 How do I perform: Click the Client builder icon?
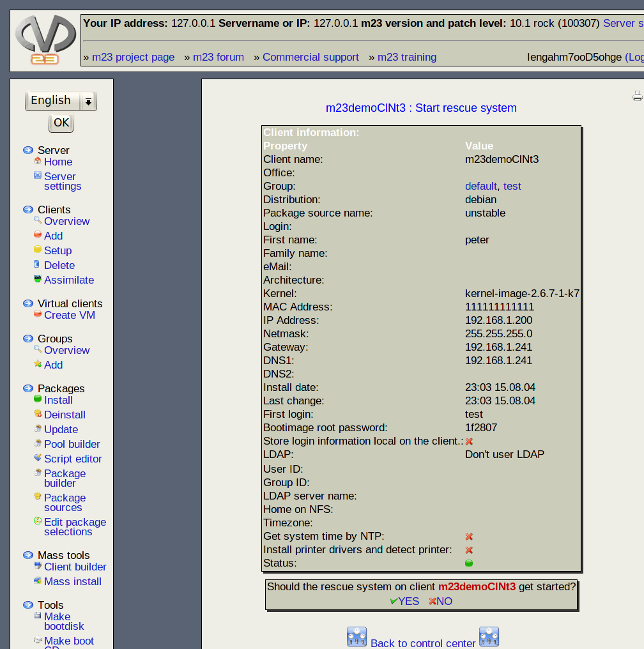(x=38, y=566)
